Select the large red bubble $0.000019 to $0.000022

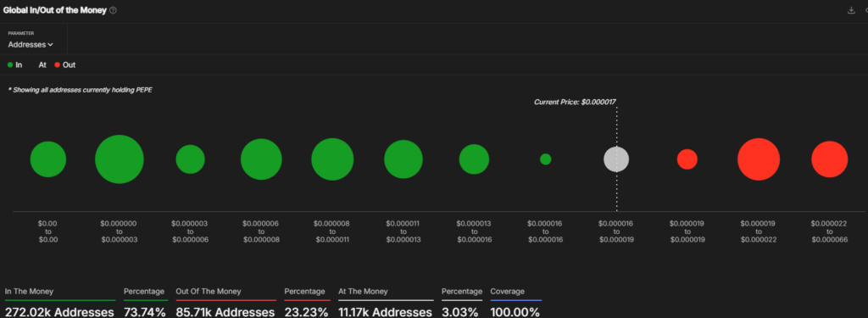point(759,159)
